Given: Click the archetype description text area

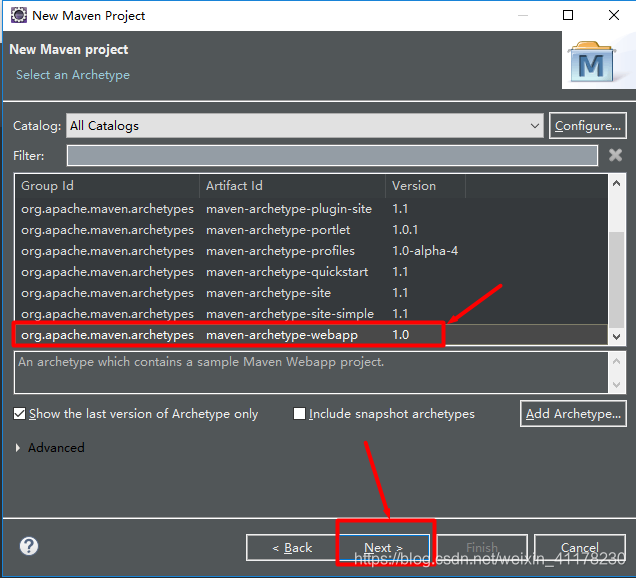Looking at the screenshot, I should 312,372.
